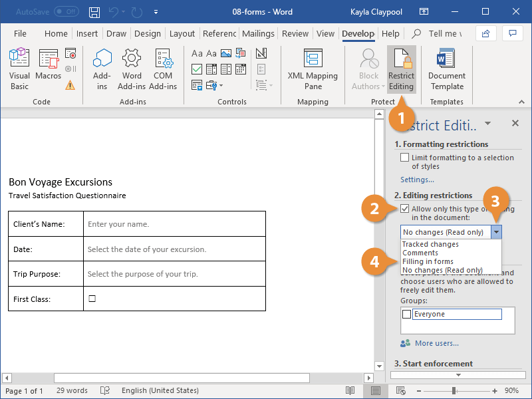Click the Record Macro icon
The width and height of the screenshot is (532, 399).
point(70,53)
